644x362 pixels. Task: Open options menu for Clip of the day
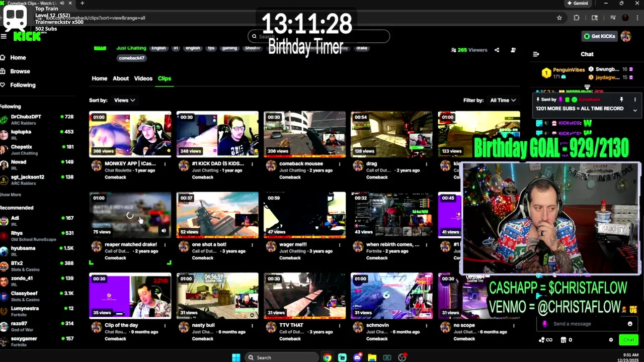pos(165,325)
